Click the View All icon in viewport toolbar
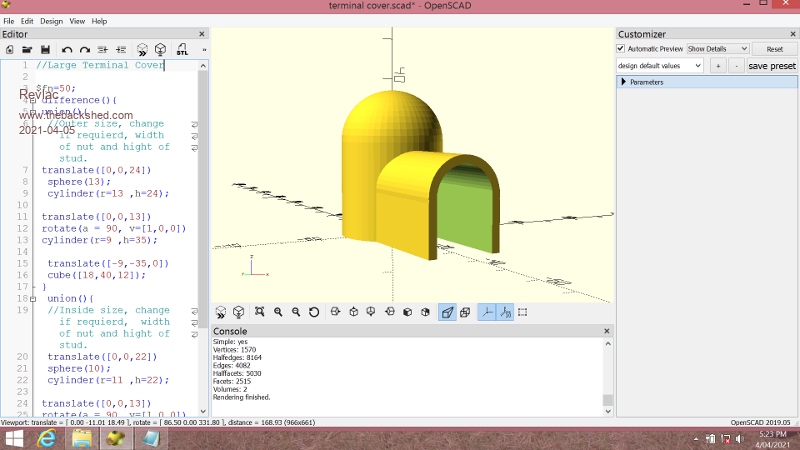 259,312
